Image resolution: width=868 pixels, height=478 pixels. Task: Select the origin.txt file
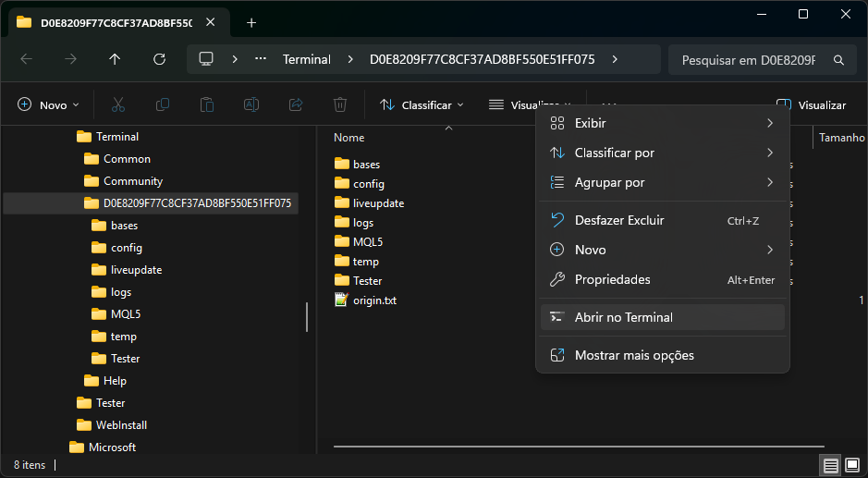374,300
